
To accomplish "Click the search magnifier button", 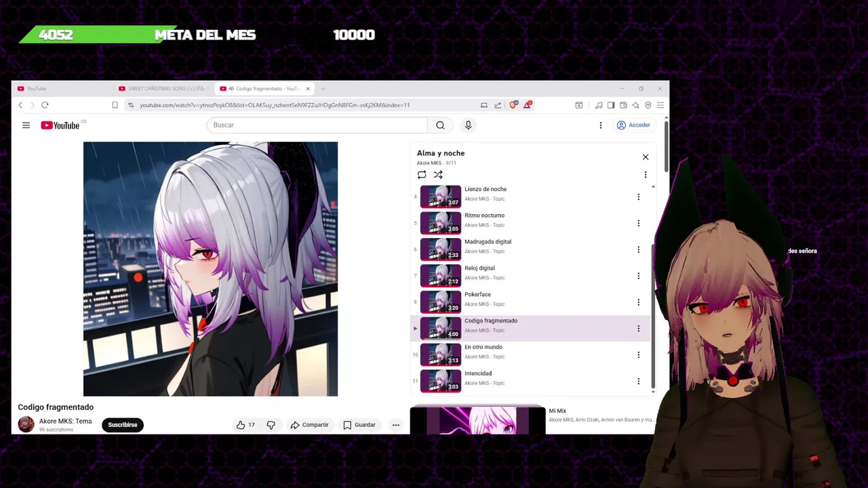I will tap(440, 125).
